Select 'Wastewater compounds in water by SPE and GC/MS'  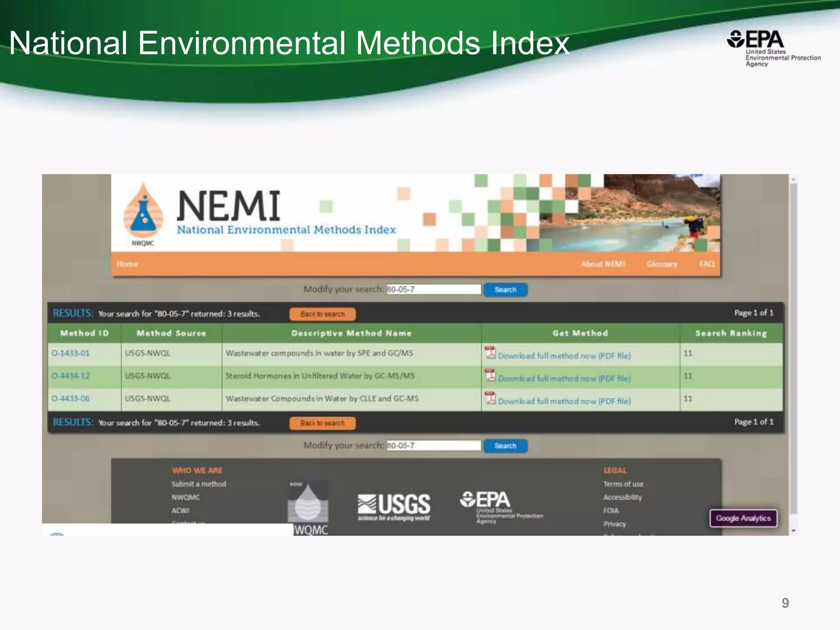319,353
